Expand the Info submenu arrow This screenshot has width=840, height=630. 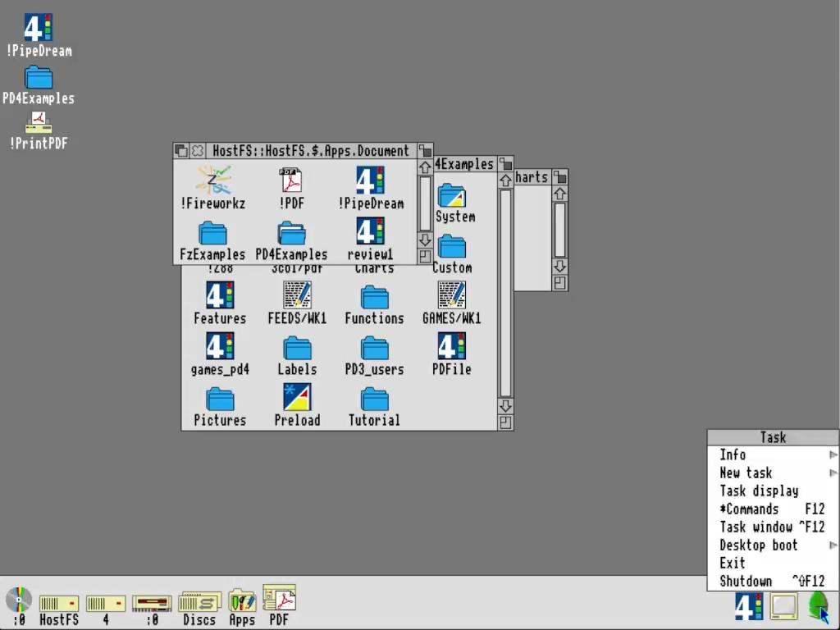click(833, 454)
